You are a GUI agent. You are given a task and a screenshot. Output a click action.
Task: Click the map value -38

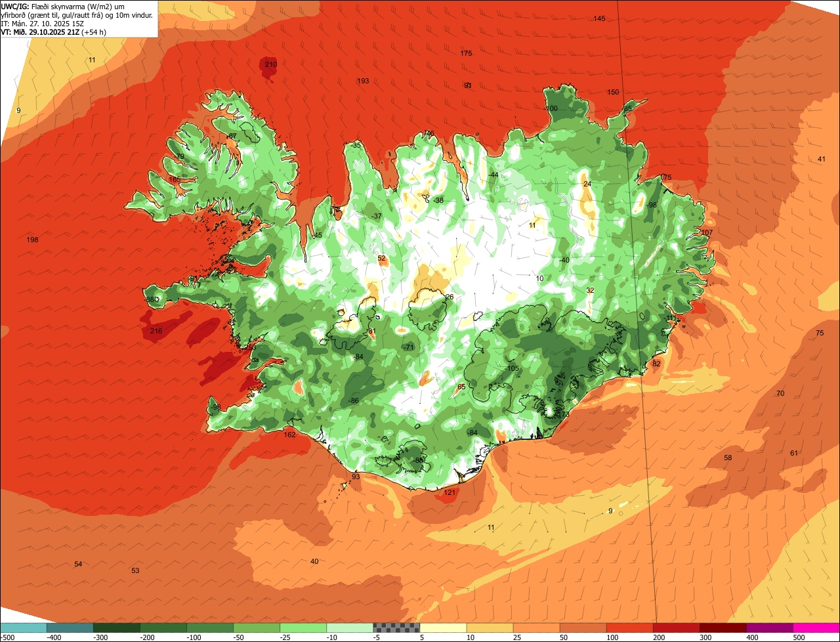[438, 200]
